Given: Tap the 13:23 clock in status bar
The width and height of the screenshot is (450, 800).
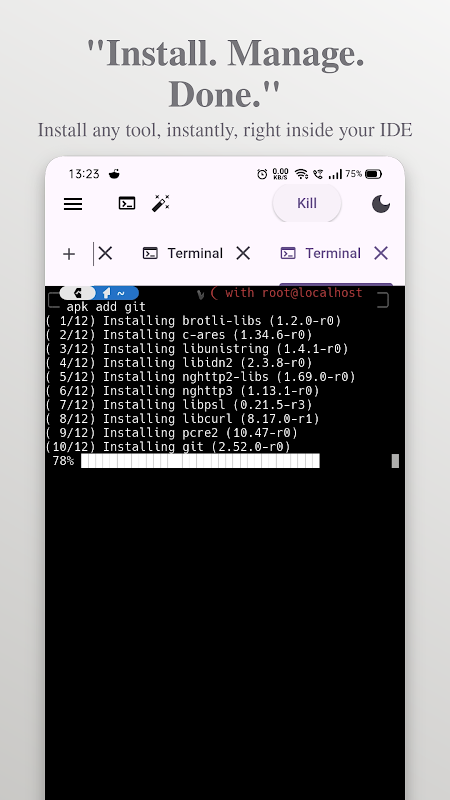Looking at the screenshot, I should (x=84, y=174).
